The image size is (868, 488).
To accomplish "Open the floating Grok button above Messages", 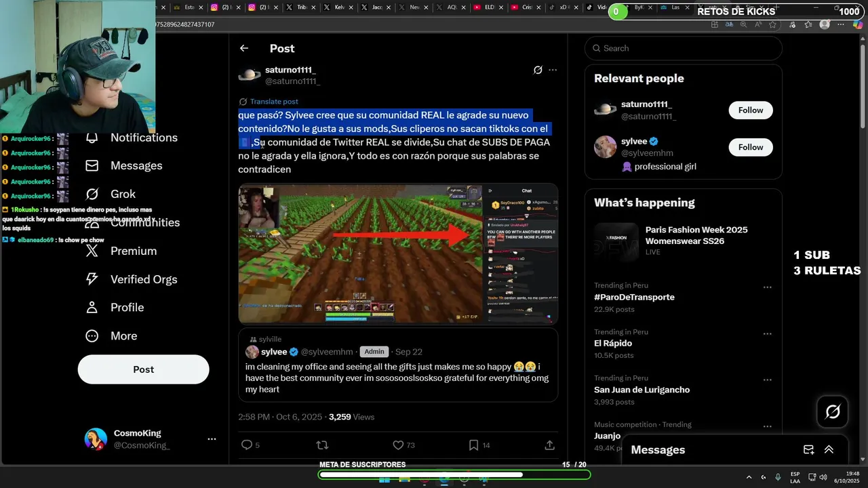I will click(x=832, y=411).
